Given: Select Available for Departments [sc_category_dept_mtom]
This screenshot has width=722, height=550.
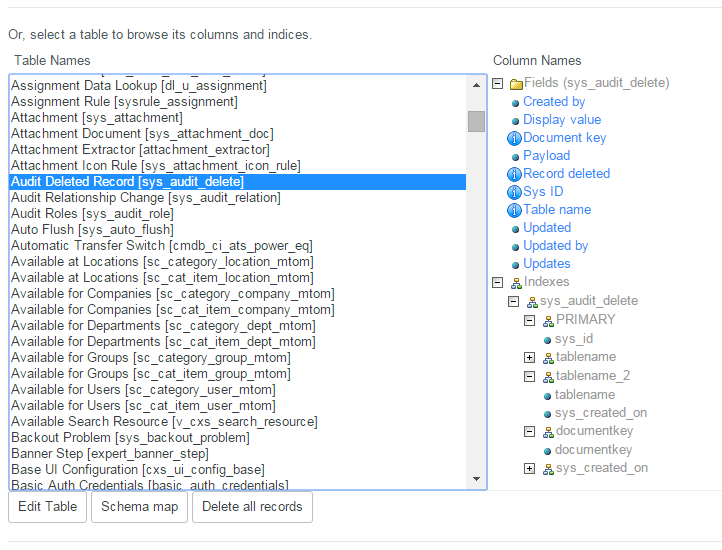Looking at the screenshot, I should pyautogui.click(x=238, y=326).
